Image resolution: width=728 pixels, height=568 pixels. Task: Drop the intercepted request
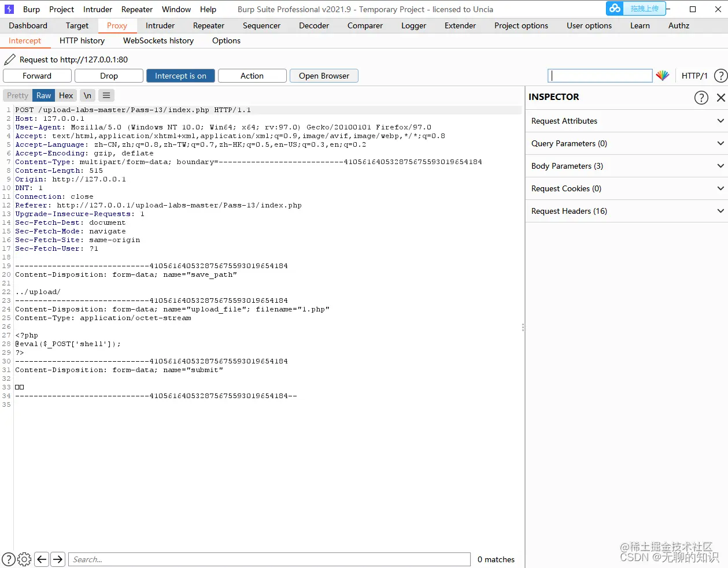(109, 76)
